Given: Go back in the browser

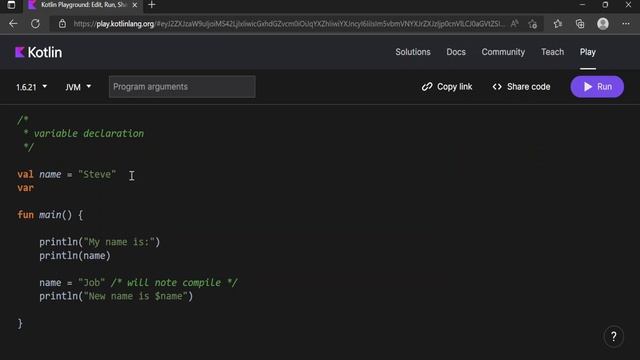Looking at the screenshot, I should 13,24.
